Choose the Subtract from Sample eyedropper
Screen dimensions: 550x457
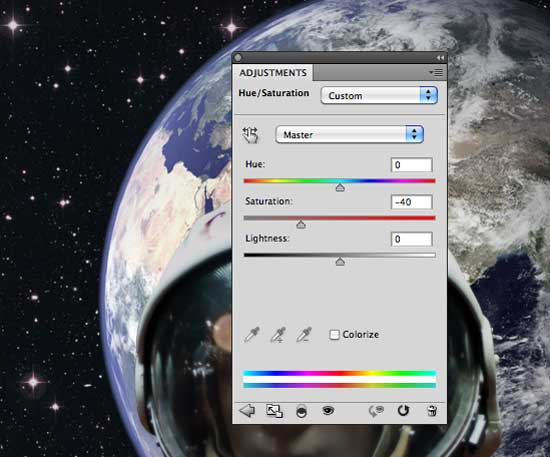click(304, 335)
